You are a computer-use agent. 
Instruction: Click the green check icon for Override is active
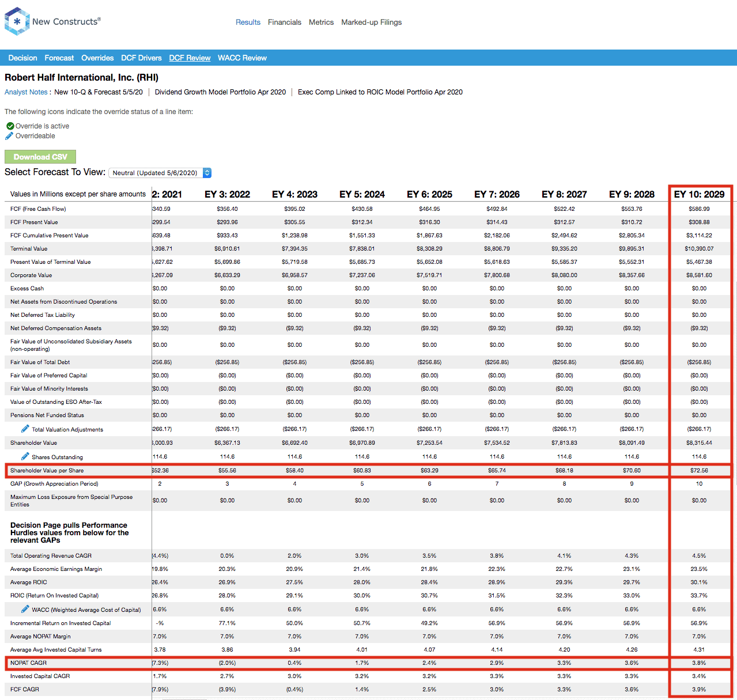(x=10, y=126)
